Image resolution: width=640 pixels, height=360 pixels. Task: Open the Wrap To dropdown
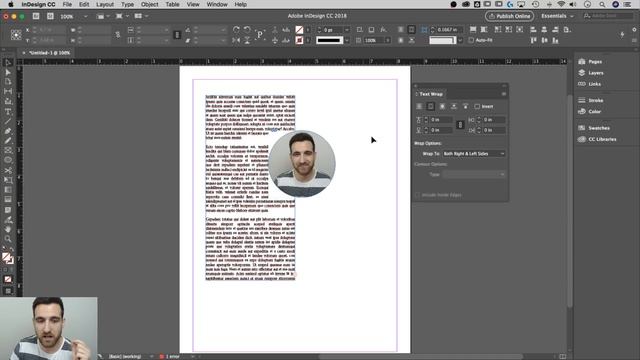[474, 154]
